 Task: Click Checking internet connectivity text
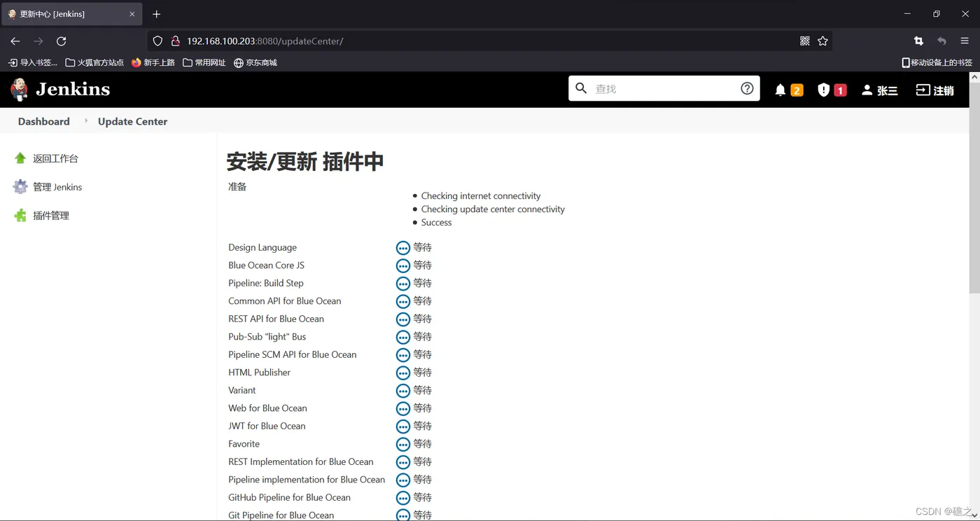(481, 196)
